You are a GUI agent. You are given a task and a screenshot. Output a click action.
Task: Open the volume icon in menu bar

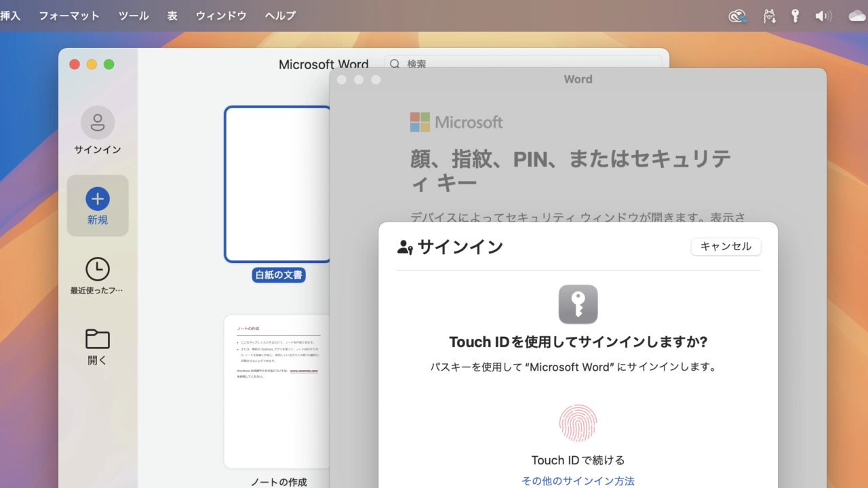(823, 16)
